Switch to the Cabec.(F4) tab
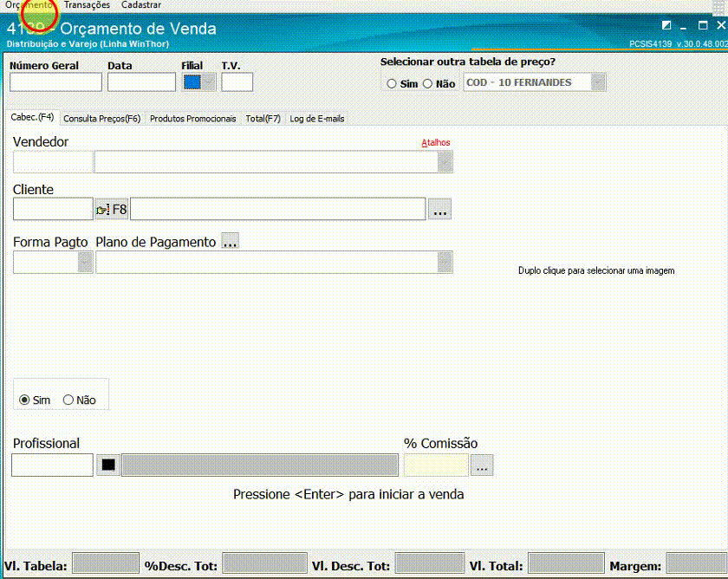This screenshot has width=728, height=579. (32, 118)
